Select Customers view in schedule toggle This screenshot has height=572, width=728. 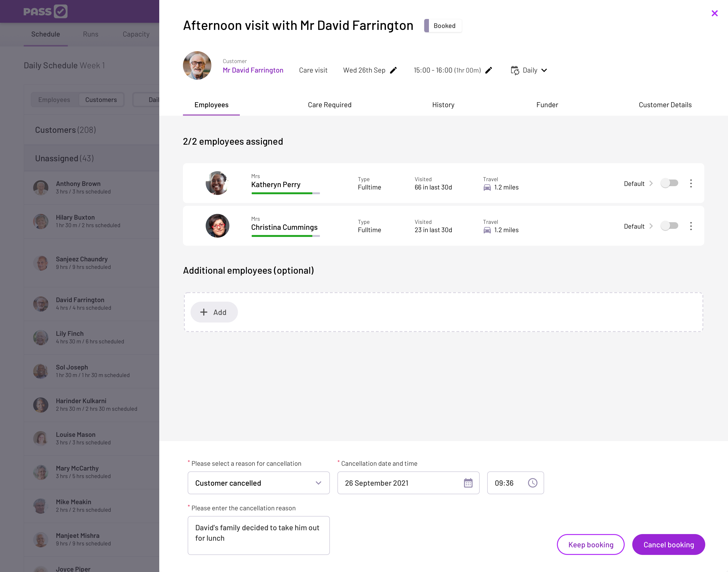(101, 100)
